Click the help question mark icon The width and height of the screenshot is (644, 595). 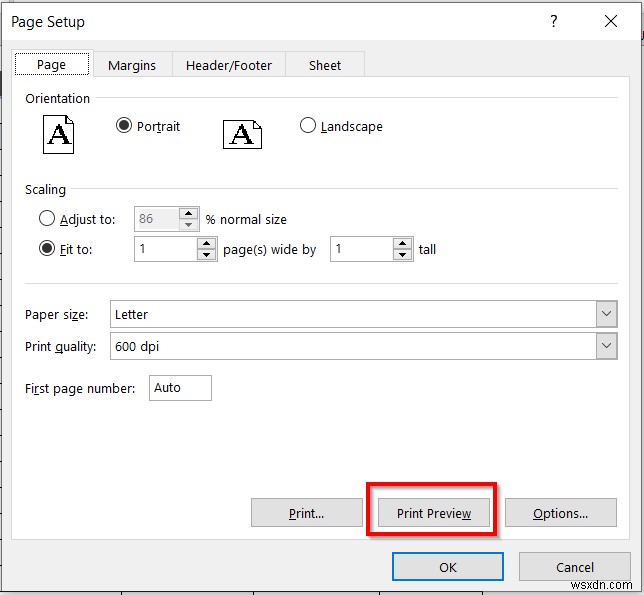point(554,21)
